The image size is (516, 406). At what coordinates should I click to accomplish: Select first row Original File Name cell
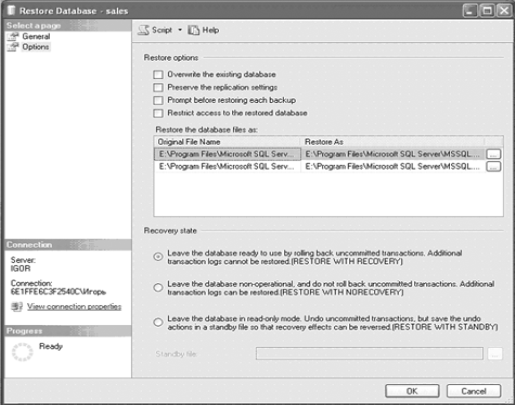coord(227,154)
